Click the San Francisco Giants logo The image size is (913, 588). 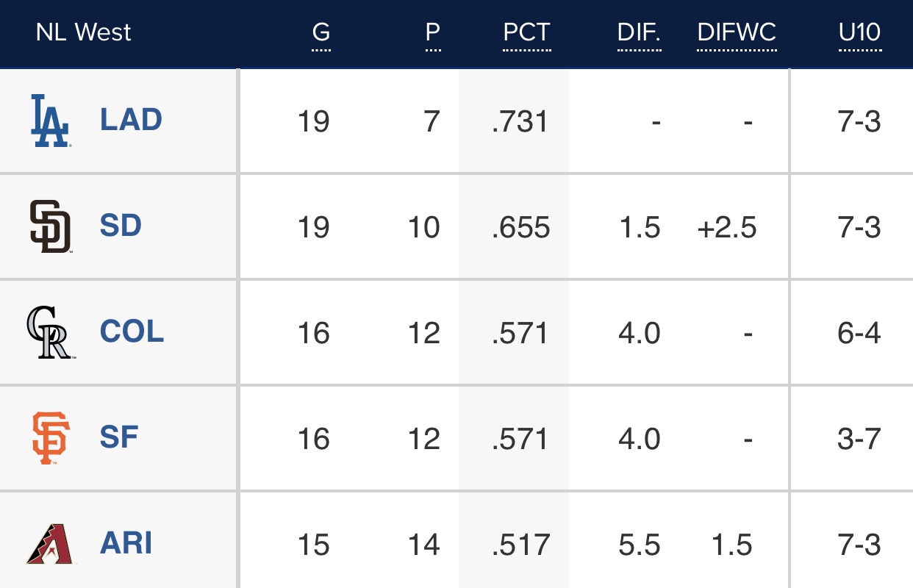[x=50, y=439]
